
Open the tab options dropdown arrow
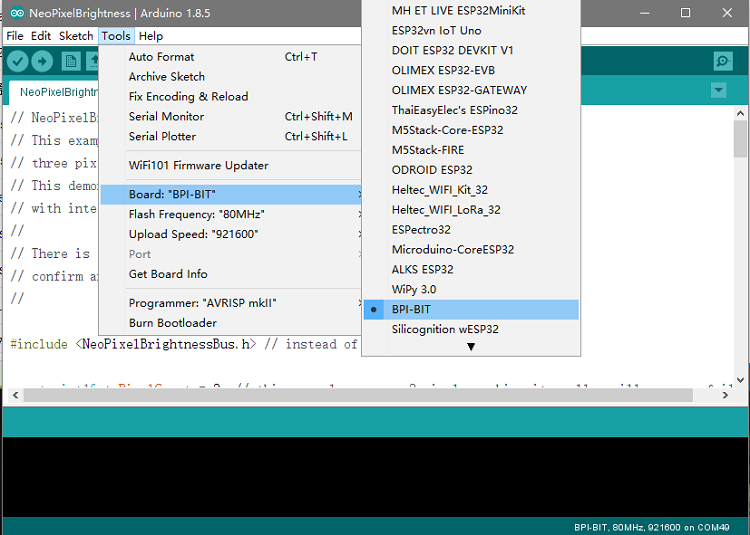pyautogui.click(x=718, y=90)
